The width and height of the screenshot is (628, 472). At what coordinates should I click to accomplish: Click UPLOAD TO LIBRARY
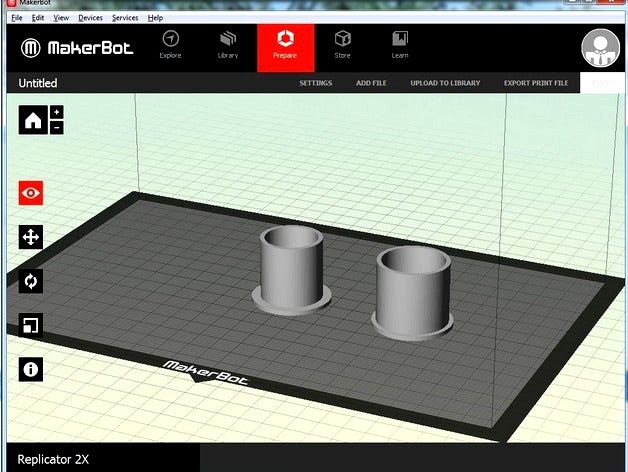pos(445,83)
